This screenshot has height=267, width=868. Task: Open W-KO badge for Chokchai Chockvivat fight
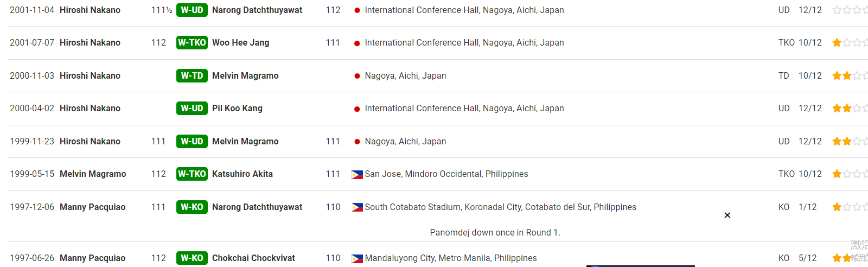[x=192, y=258]
